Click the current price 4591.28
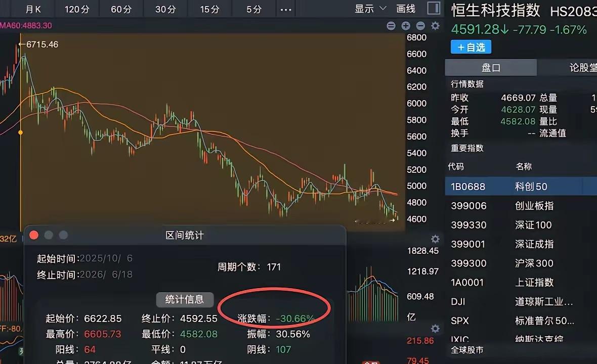 (475, 30)
